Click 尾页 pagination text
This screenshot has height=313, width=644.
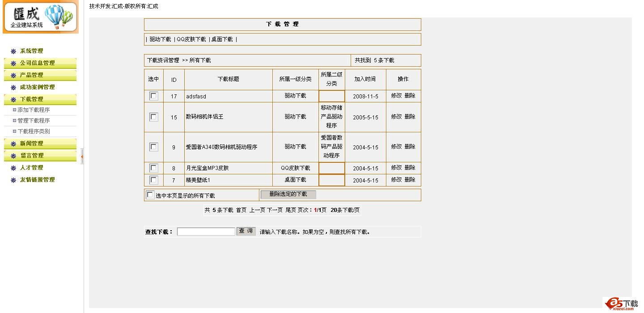point(291,210)
